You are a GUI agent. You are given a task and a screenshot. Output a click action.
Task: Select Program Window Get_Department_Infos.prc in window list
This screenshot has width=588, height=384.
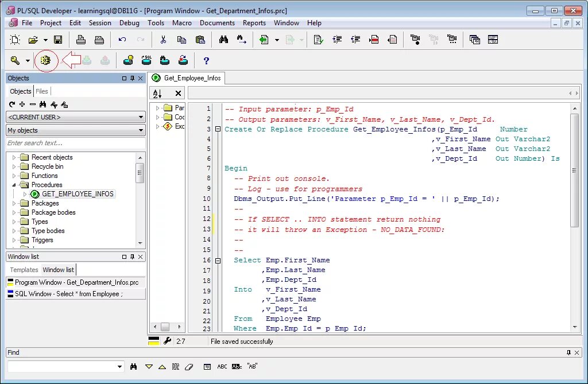76,282
